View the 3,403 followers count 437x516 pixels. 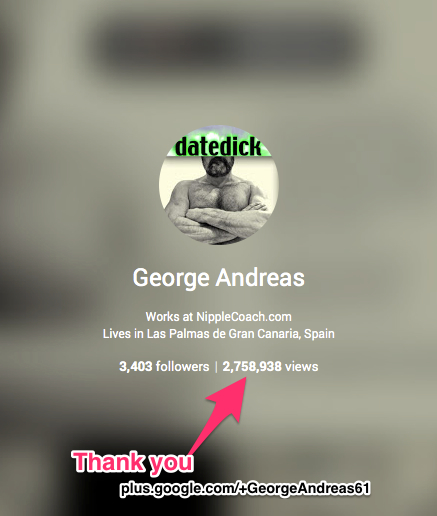164,367
